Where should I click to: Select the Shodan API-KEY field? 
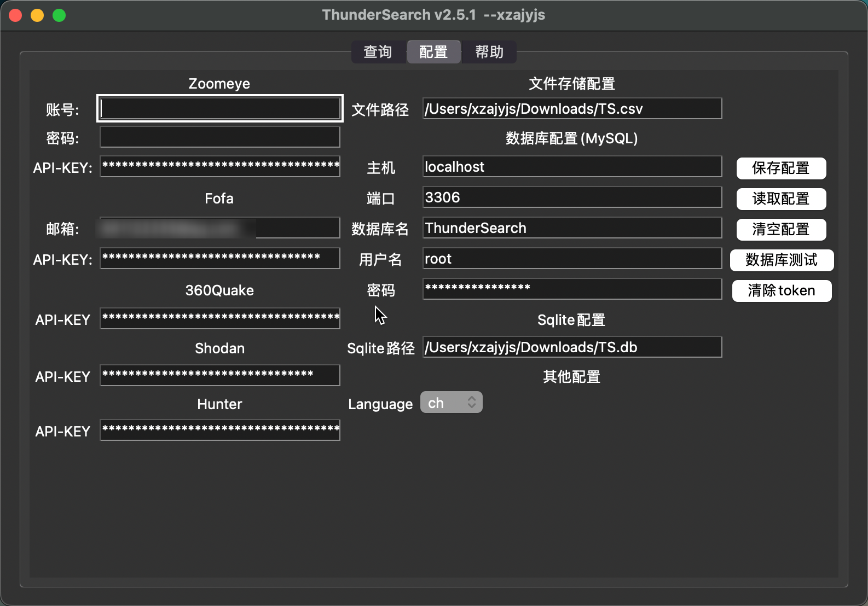pyautogui.click(x=220, y=375)
